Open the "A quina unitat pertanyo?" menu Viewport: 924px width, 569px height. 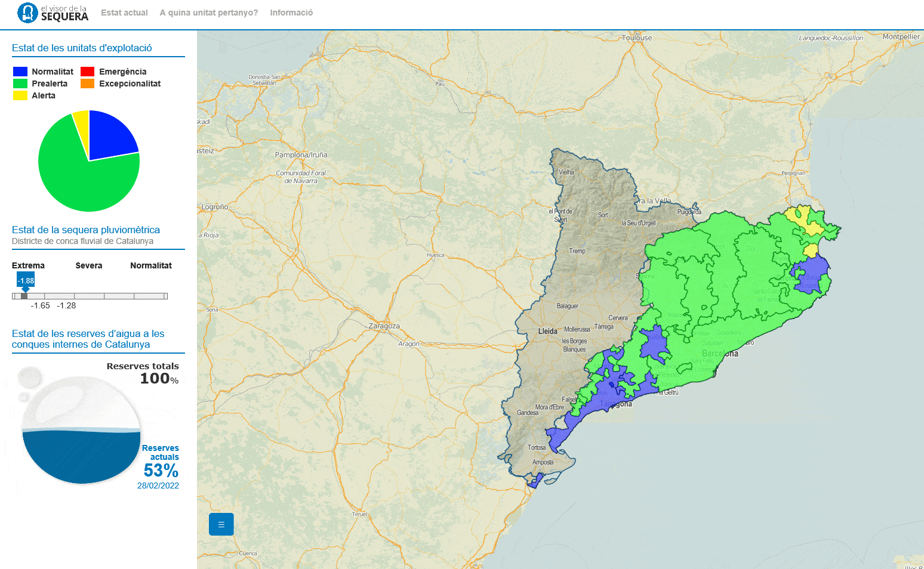(x=208, y=12)
